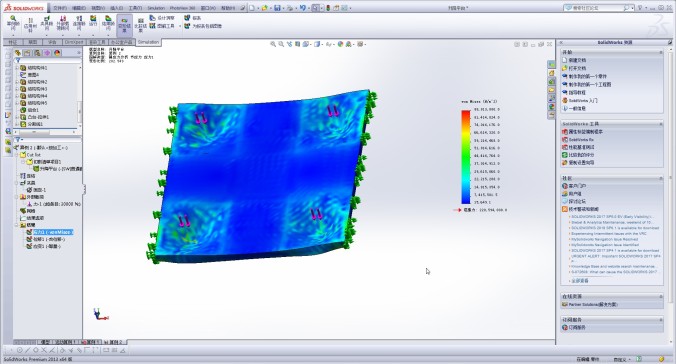Collapse the 开始 section in the task pane
The width and height of the screenshot is (676, 364).
click(x=660, y=52)
